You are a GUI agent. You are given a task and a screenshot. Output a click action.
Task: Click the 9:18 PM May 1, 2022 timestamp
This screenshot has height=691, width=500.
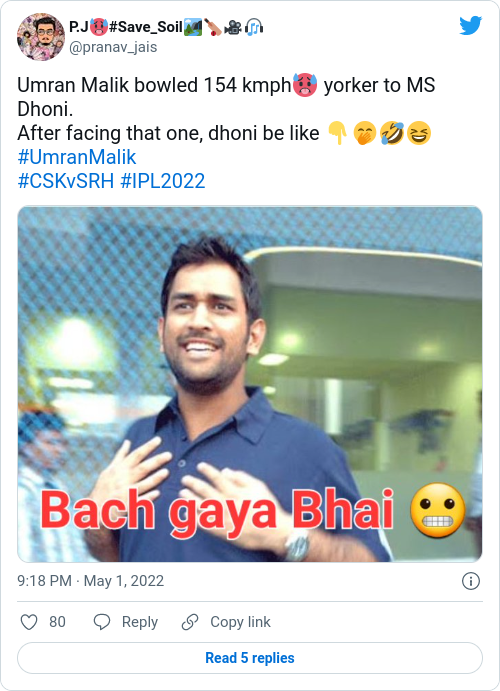pyautogui.click(x=91, y=581)
